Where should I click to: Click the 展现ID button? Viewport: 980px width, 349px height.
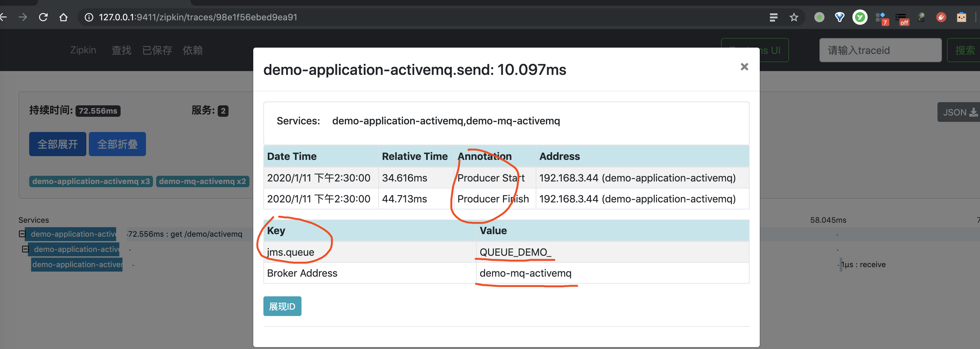point(282,306)
